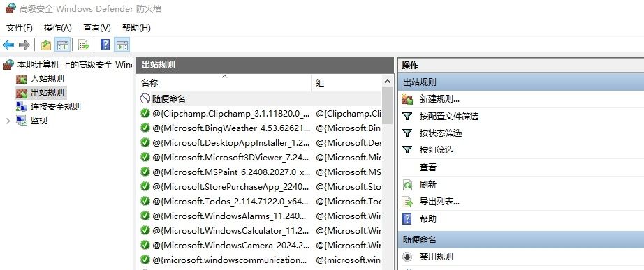The height and width of the screenshot is (270, 644).
Task: Collapse the 出站规则 actions section header
Action: (521, 82)
